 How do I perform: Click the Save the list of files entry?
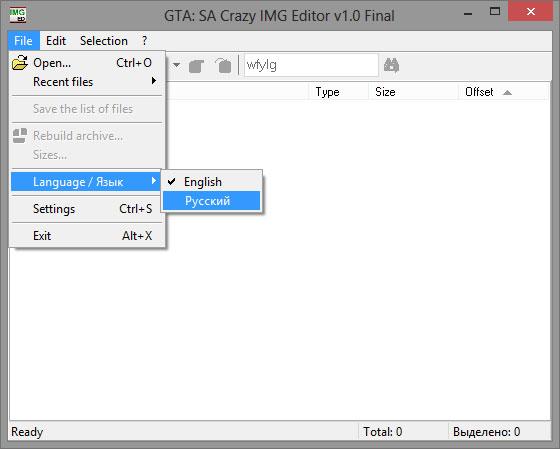[x=87, y=109]
